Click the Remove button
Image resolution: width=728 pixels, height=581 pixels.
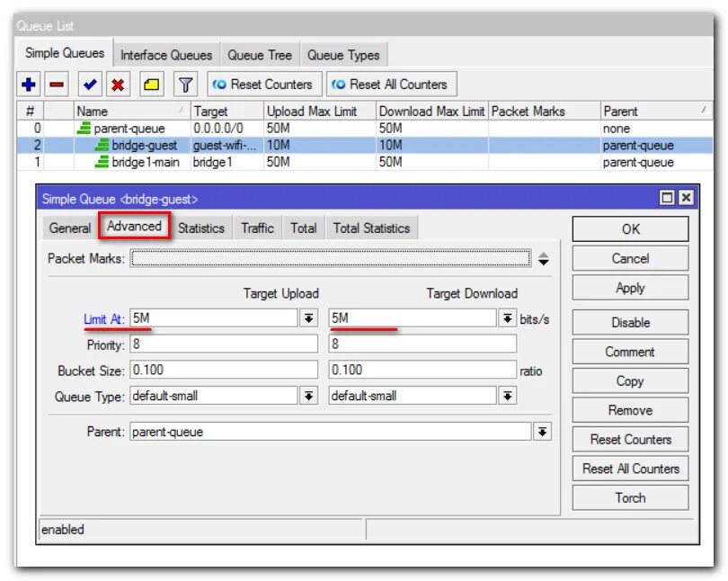click(x=631, y=410)
